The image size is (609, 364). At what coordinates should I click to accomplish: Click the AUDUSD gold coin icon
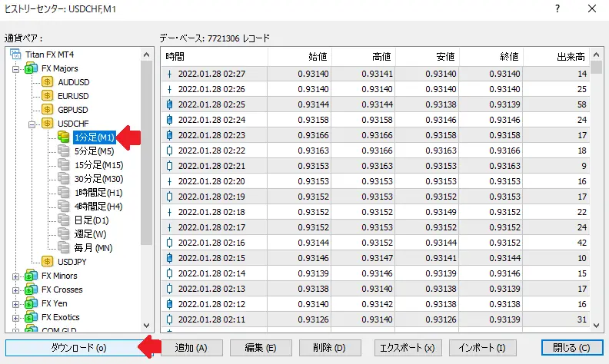[48, 82]
